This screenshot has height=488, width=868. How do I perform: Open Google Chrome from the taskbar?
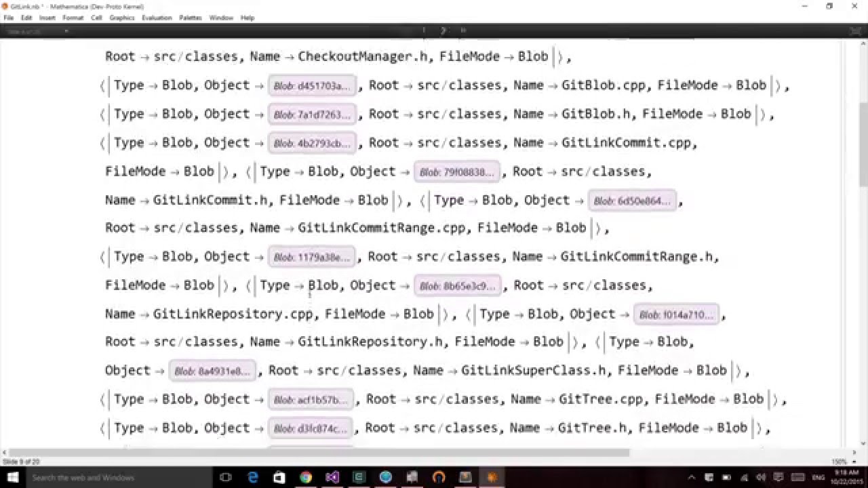(x=306, y=477)
